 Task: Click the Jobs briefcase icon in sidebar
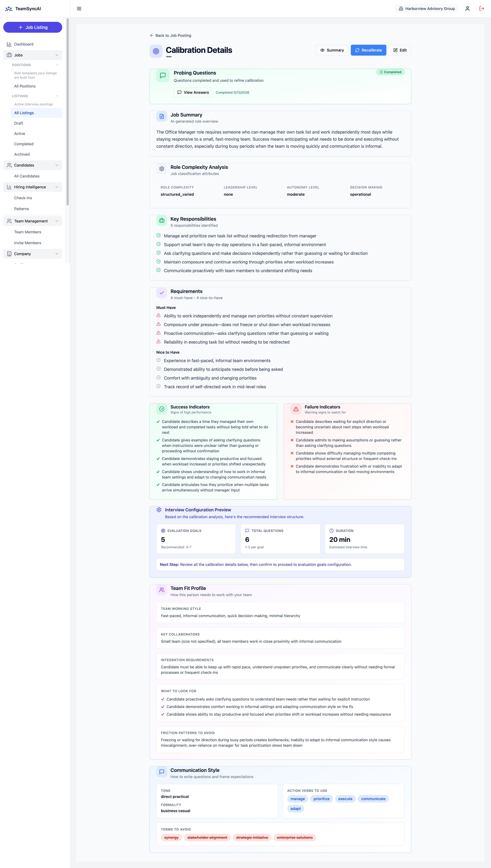coord(9,55)
